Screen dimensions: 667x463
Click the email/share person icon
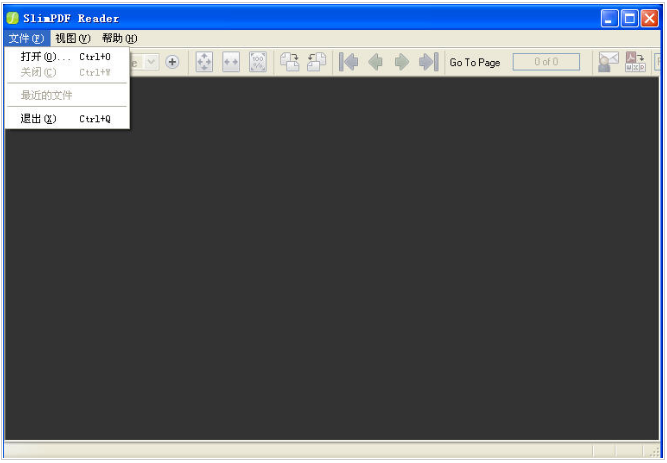608,62
